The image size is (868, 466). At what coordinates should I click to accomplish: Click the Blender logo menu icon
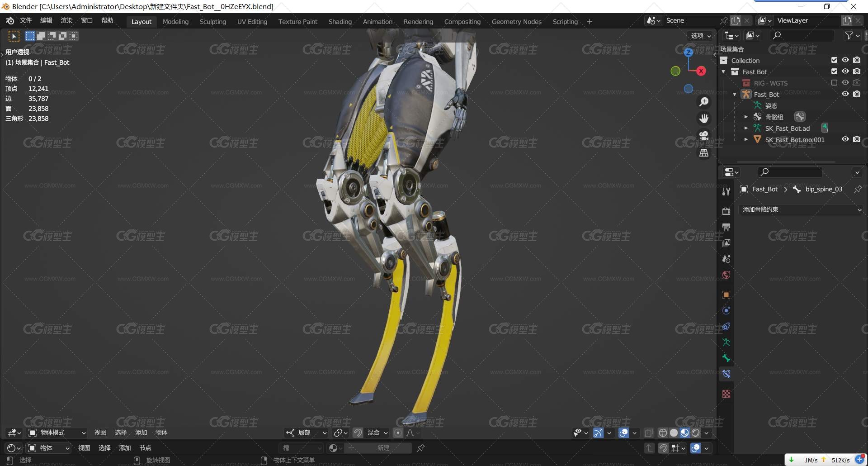pyautogui.click(x=10, y=21)
